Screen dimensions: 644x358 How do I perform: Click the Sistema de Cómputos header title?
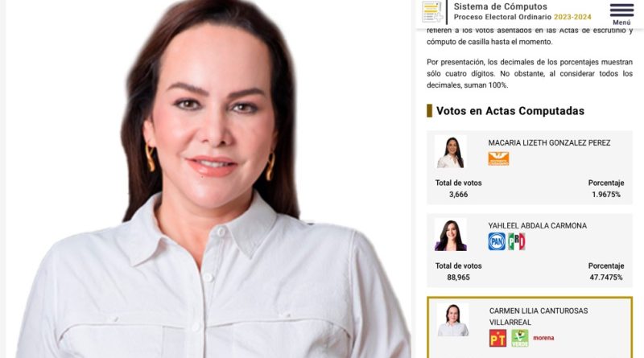(500, 6)
